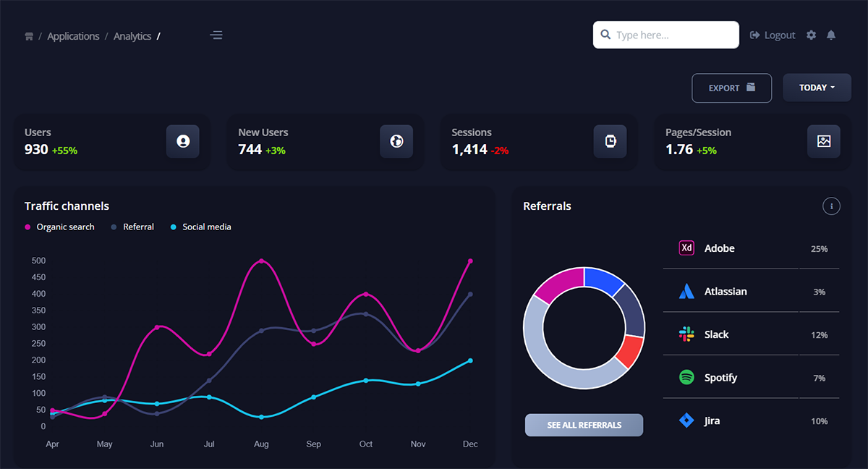Image resolution: width=868 pixels, height=469 pixels.
Task: Collapse the sidebar with the hamburger icon
Action: click(216, 35)
